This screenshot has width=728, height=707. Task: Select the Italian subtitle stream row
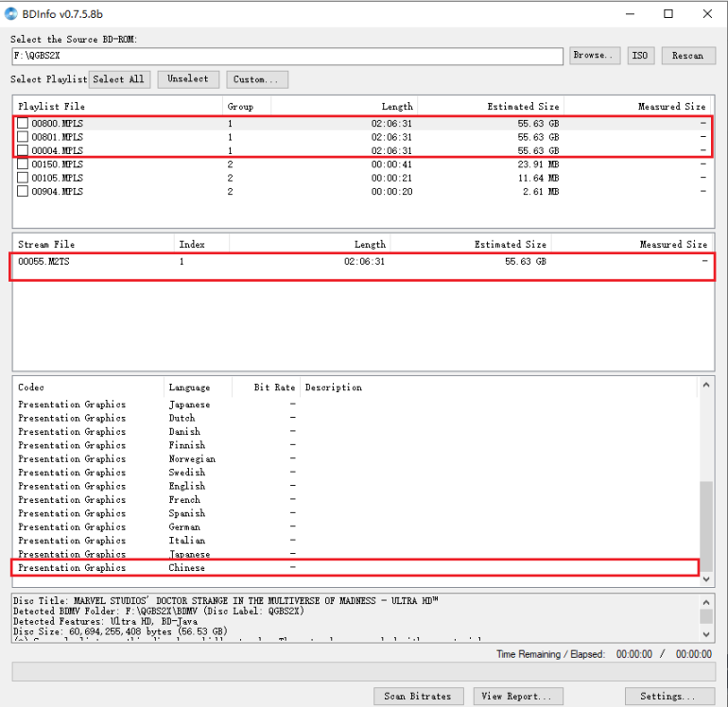point(355,541)
